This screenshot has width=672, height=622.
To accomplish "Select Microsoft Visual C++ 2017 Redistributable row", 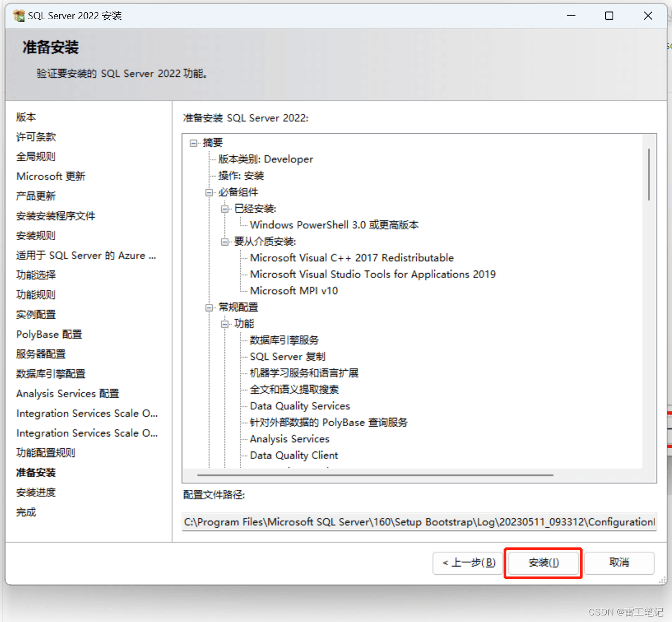I will point(352,258).
